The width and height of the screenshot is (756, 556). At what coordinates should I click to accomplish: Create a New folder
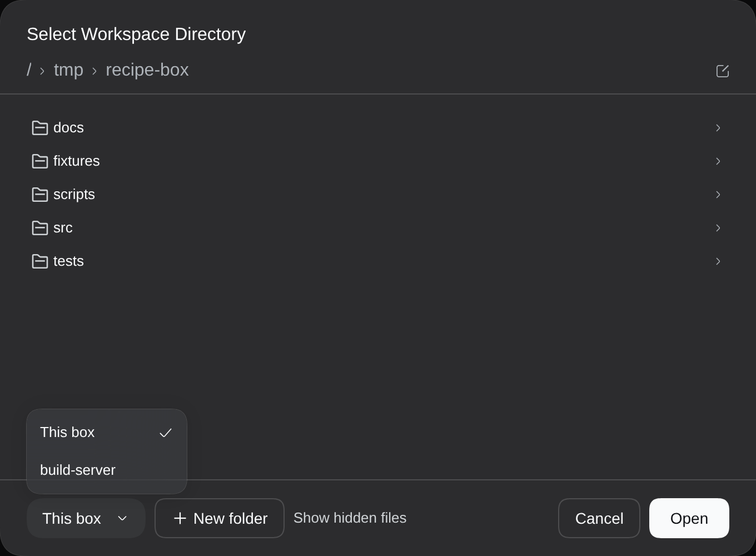pyautogui.click(x=220, y=518)
